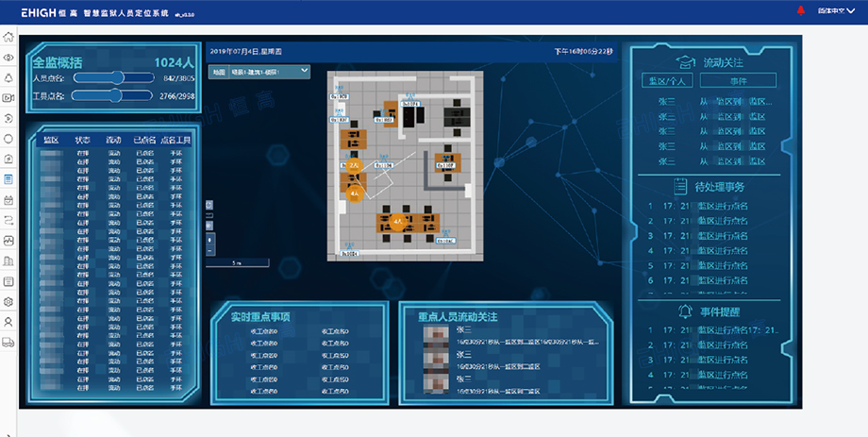The image size is (868, 437).
Task: Click the 4人 marker on bottom desk group
Action: click(x=397, y=222)
